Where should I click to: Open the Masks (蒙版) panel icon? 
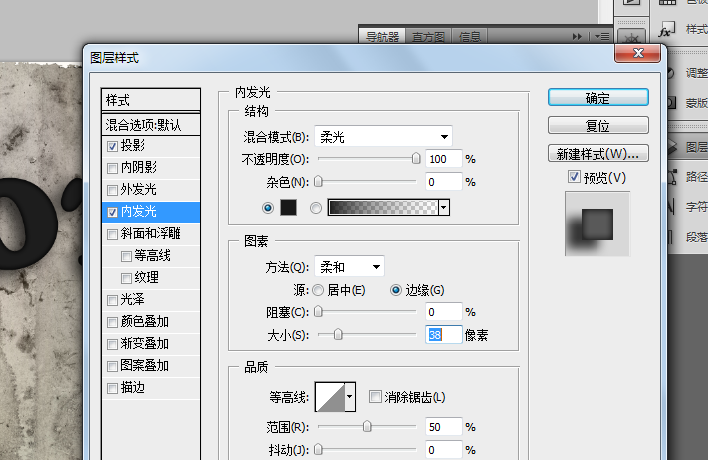pos(672,102)
